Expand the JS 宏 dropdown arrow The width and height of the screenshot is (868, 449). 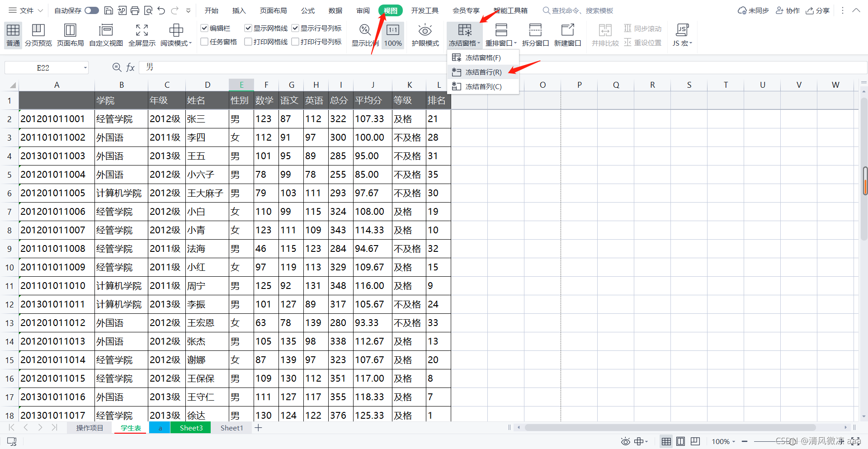691,43
